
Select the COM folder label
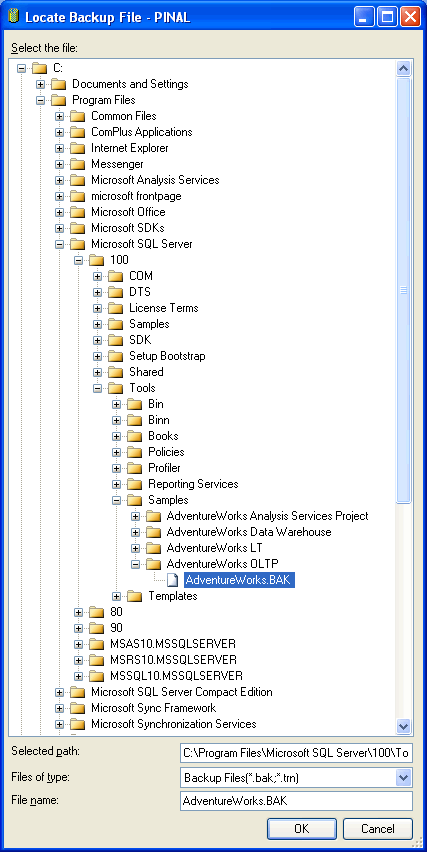click(141, 276)
